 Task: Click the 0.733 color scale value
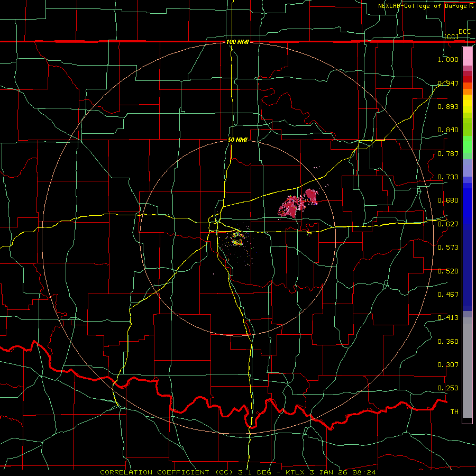tap(448, 177)
